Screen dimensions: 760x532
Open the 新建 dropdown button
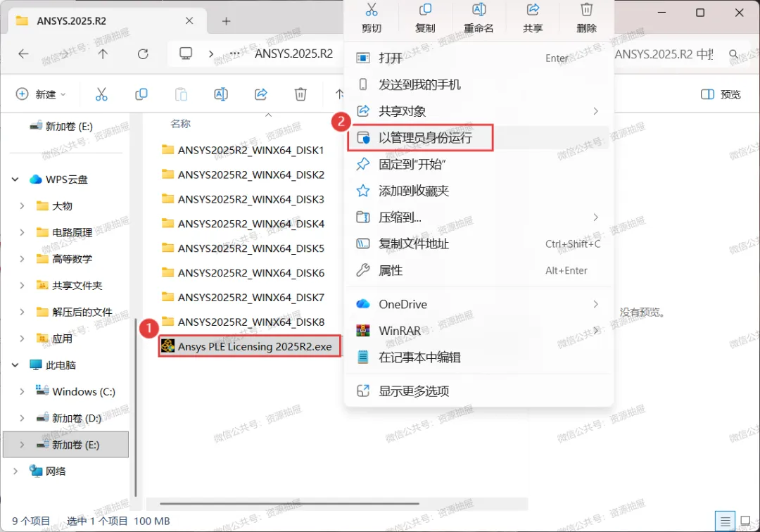42,94
